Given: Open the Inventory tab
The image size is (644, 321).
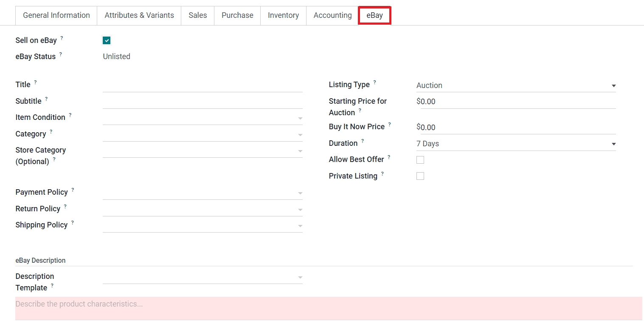Looking at the screenshot, I should [283, 15].
